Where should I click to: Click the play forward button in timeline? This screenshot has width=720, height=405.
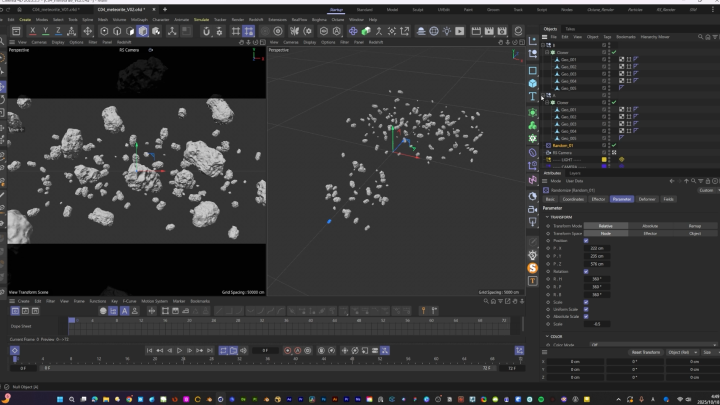(x=179, y=351)
